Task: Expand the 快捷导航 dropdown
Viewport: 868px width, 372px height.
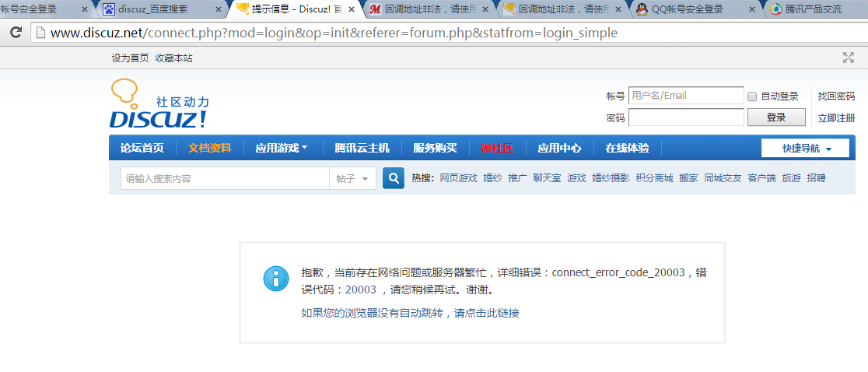Action: [806, 149]
